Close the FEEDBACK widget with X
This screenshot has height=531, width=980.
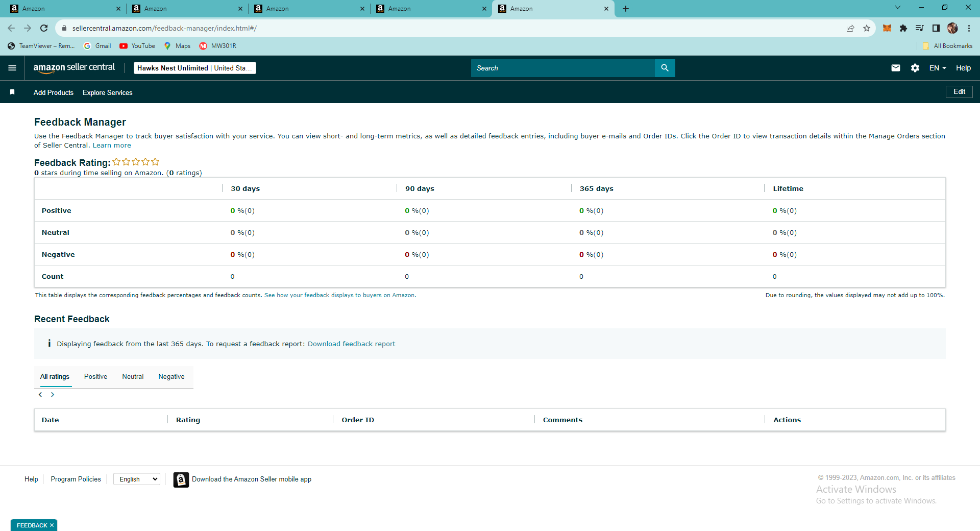point(52,525)
